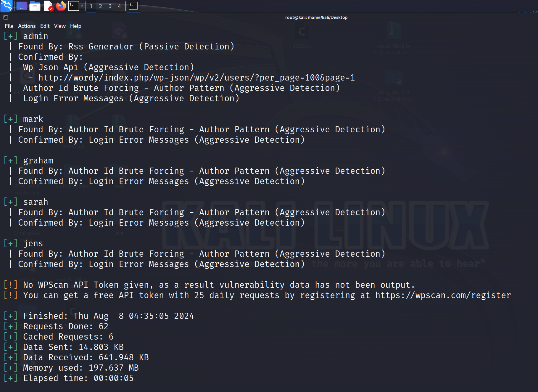Click the 'Finished: Thu Aug 8' line

click(x=99, y=316)
